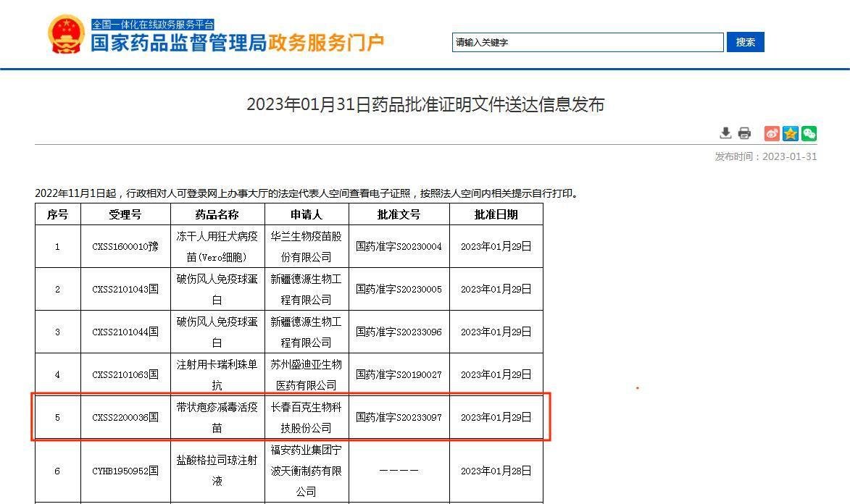This screenshot has height=504, width=850.
Task: Click sequence number 6 cell
Action: [57, 471]
